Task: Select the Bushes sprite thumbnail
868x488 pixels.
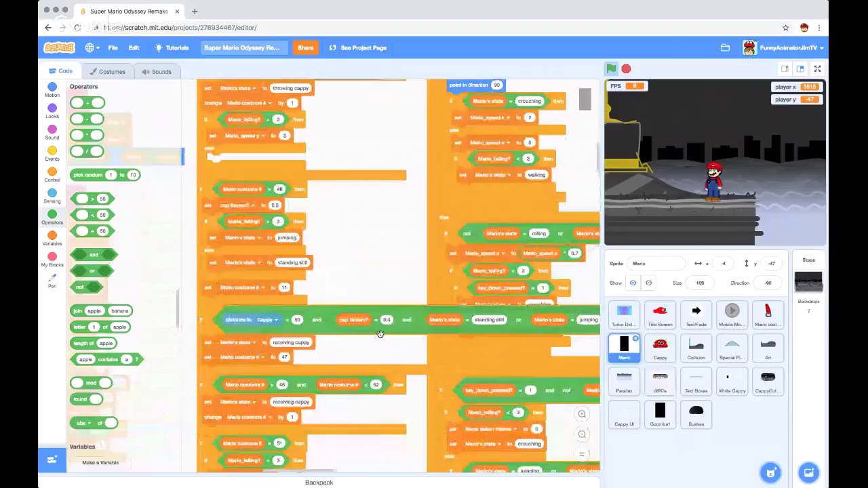Action: coord(696,415)
